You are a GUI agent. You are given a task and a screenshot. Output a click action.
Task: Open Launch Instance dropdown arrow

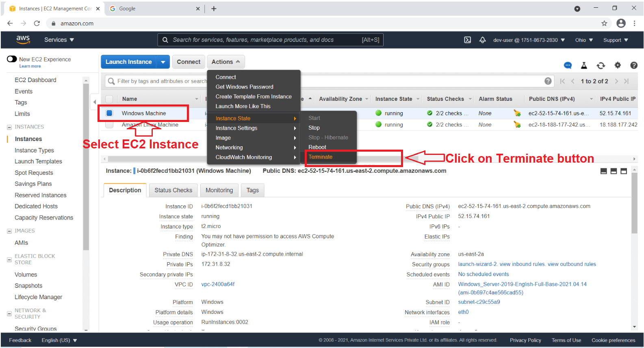click(163, 62)
